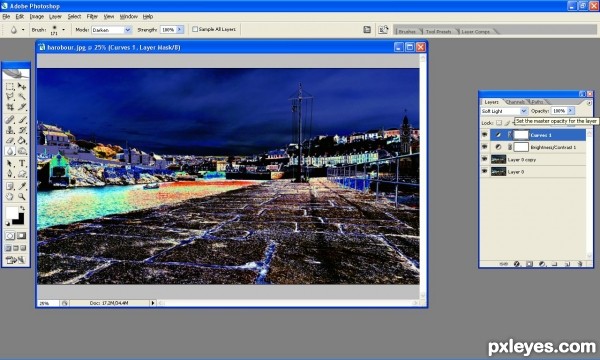Open the layer Opacity slider arrow
The width and height of the screenshot is (600, 360).
click(570, 111)
